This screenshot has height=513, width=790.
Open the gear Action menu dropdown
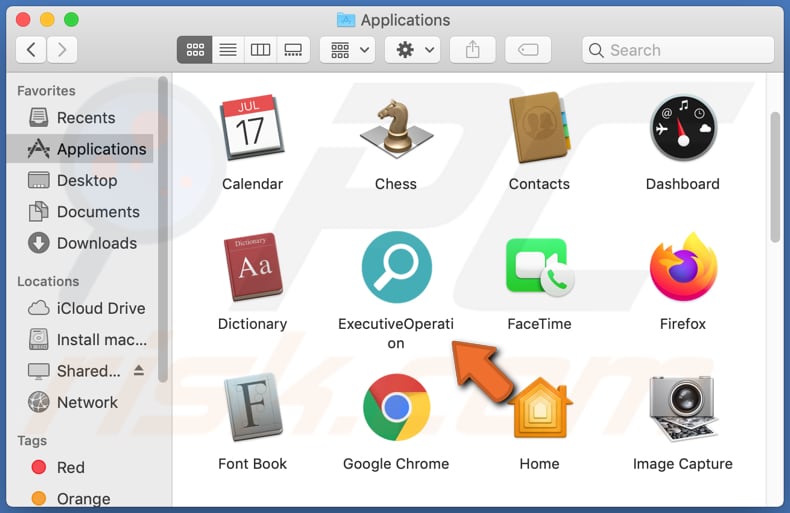pyautogui.click(x=416, y=49)
